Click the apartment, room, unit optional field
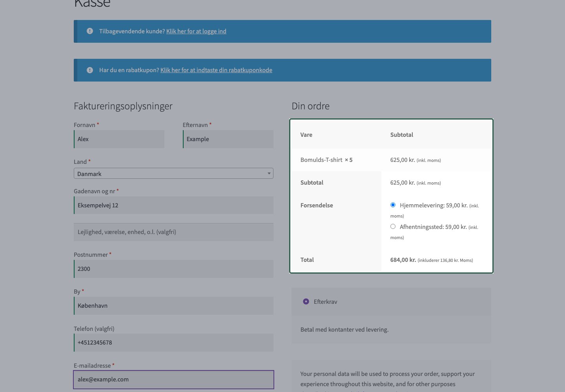 tap(173, 232)
